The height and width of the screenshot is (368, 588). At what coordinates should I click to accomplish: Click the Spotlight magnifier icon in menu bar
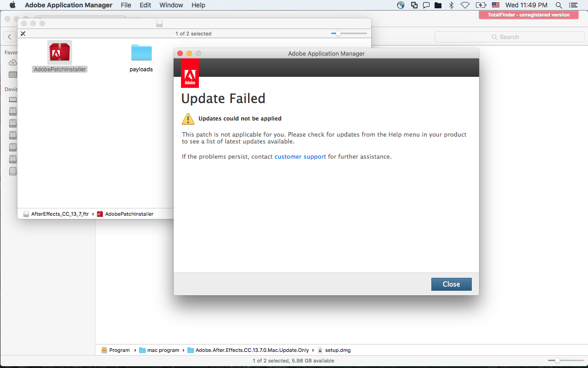click(x=559, y=5)
